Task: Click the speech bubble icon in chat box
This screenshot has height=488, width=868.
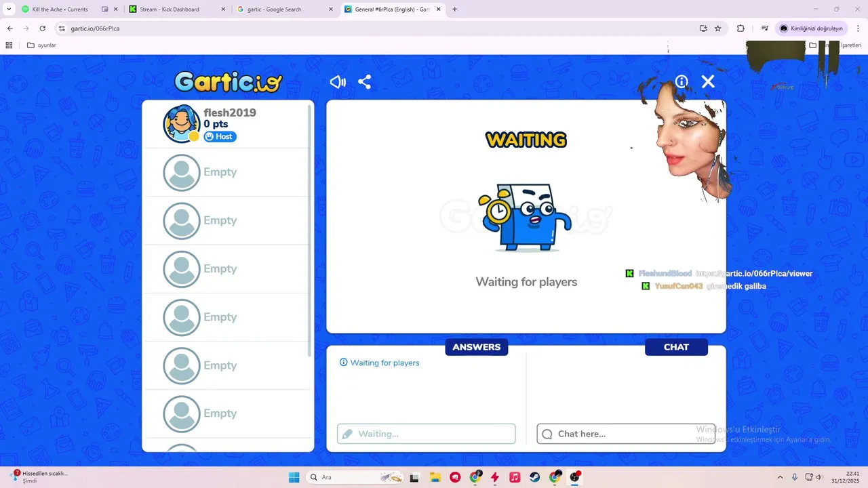Action: pyautogui.click(x=547, y=434)
